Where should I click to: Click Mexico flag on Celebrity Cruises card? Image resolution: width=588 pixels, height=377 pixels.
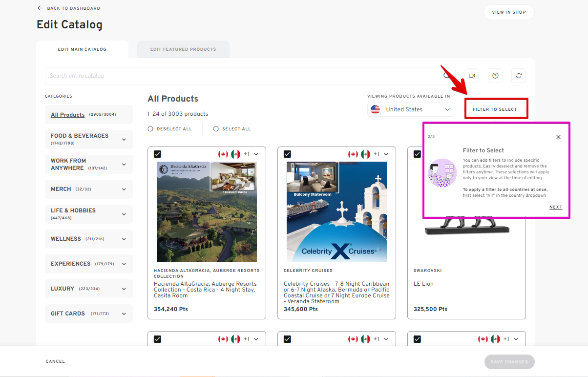pyautogui.click(x=366, y=154)
